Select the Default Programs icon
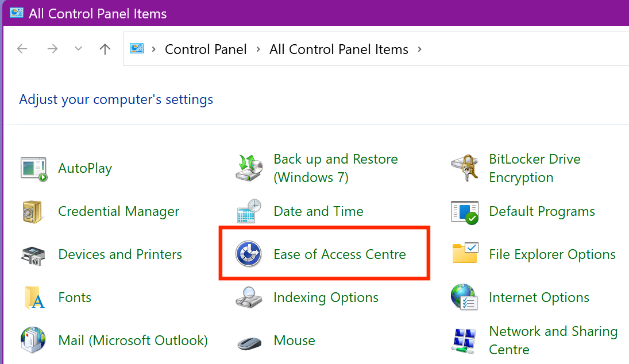 point(542,211)
